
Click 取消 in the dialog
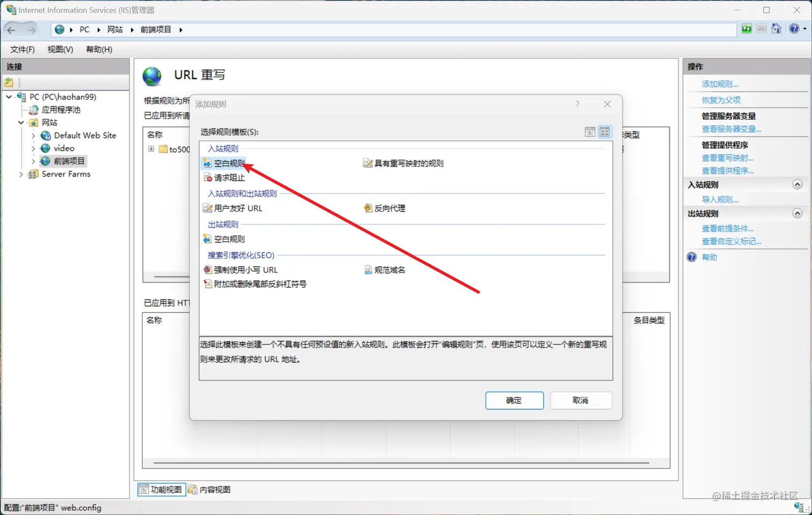(581, 400)
